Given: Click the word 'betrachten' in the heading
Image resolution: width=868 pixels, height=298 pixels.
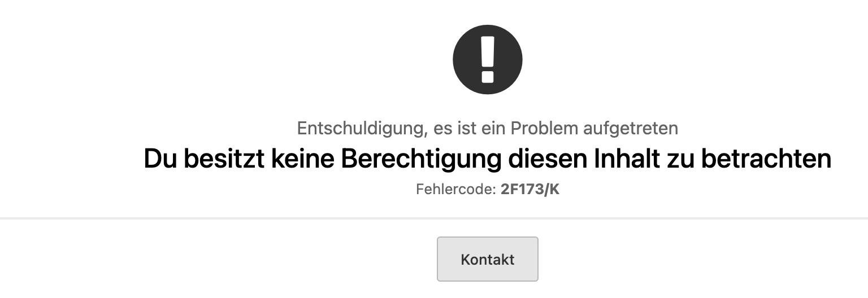Looking at the screenshot, I should 766,159.
